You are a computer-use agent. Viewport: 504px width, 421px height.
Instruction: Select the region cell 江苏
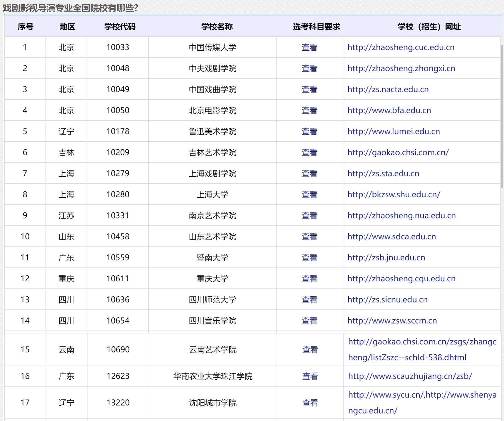(x=66, y=215)
